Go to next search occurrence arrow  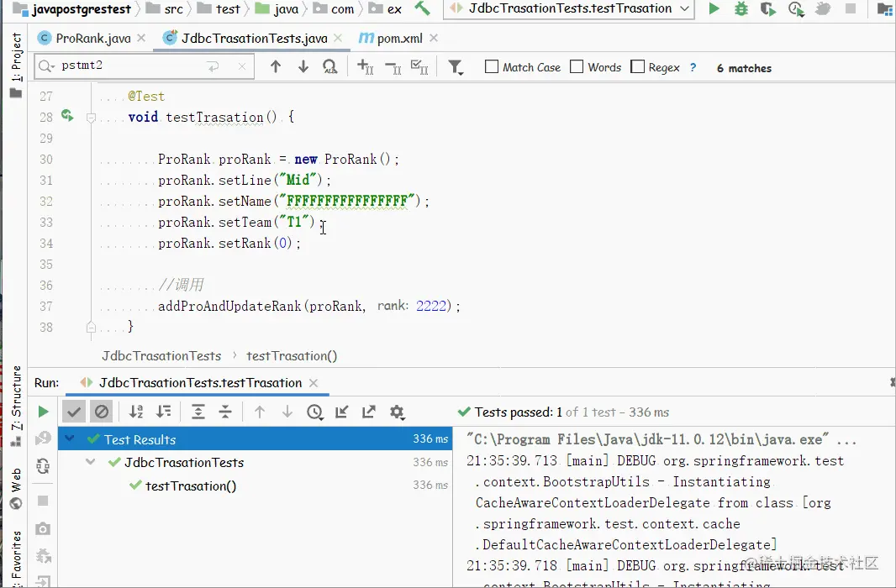(x=303, y=67)
